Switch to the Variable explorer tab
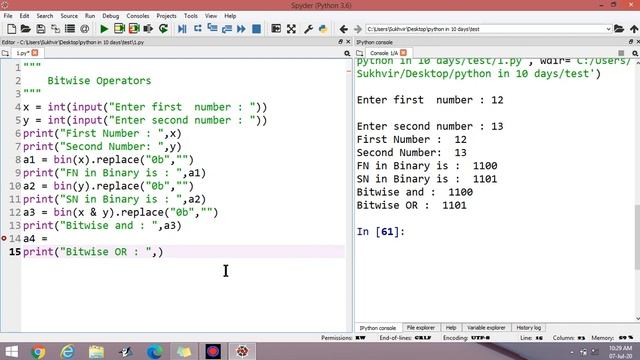640x360 pixels. click(x=486, y=328)
